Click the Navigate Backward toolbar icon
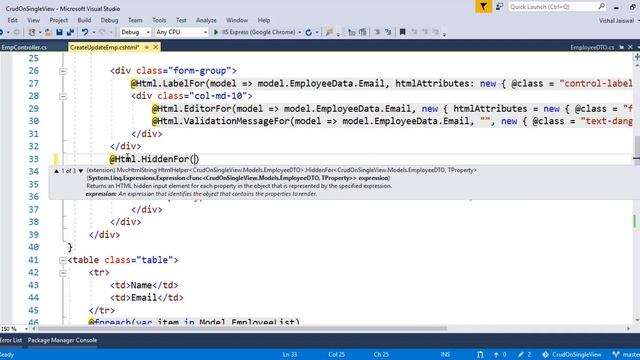 click(2, 32)
